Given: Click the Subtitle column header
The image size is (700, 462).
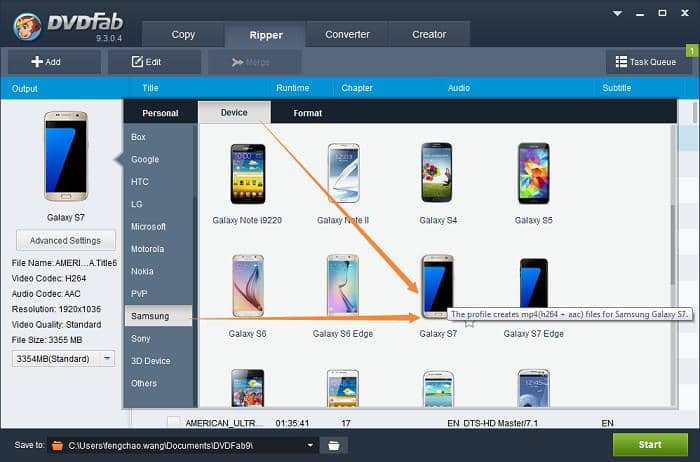Looking at the screenshot, I should [x=617, y=88].
